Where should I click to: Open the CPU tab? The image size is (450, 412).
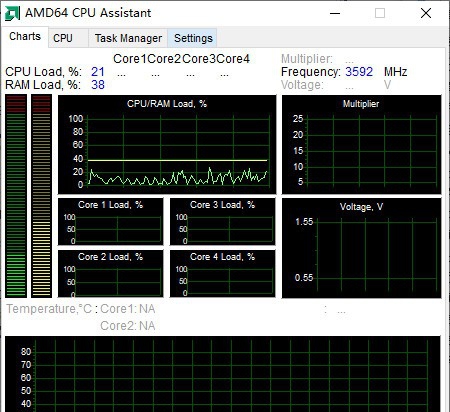pyautogui.click(x=68, y=38)
